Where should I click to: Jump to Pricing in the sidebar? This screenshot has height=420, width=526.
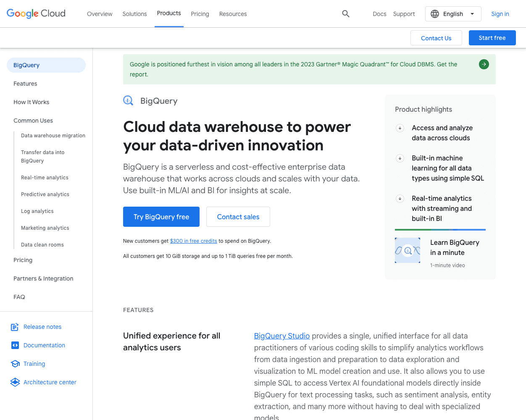coord(23,260)
